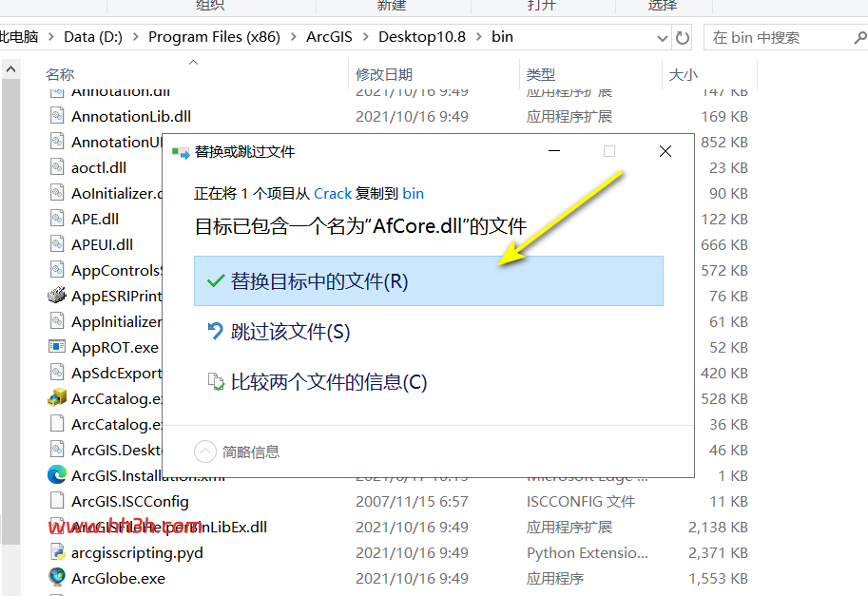868x596 pixels.
Task: Select ArcGIS.ISCConfig file name
Action: (130, 501)
